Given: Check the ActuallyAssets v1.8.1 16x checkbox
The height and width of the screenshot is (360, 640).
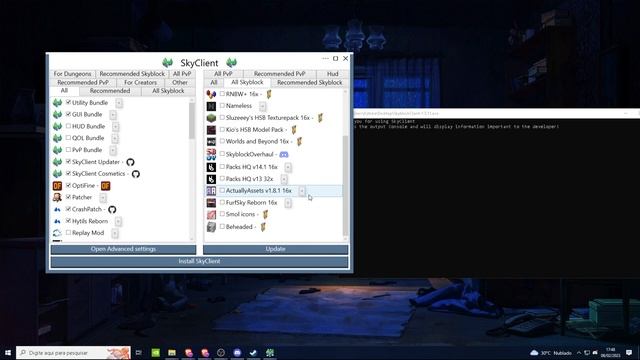Looking at the screenshot, I should (222, 190).
